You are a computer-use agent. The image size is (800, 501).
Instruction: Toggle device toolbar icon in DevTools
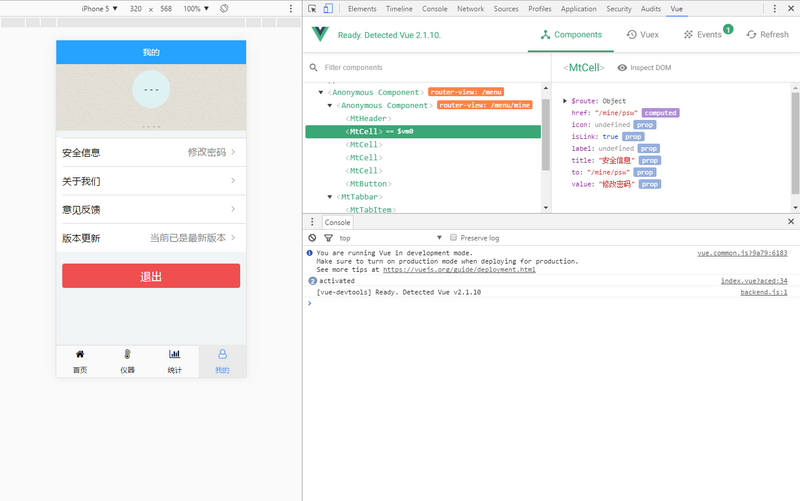[328, 9]
